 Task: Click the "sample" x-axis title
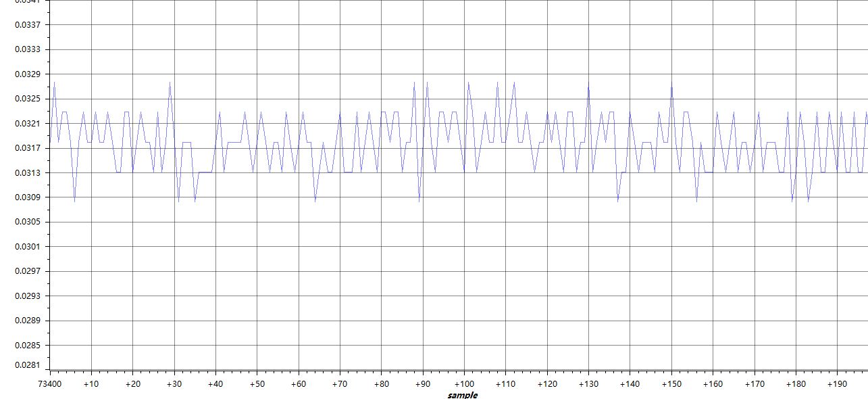(463, 395)
